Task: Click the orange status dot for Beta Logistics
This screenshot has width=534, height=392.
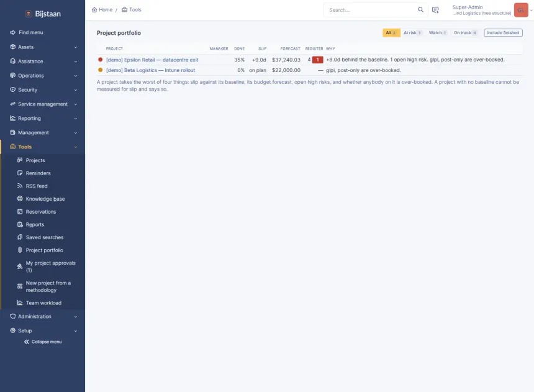Action: tap(100, 70)
